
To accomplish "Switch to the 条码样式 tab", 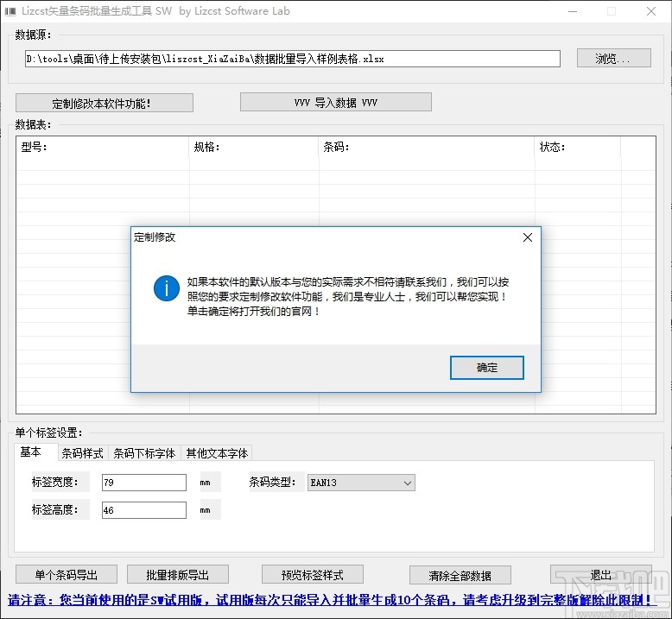I will tap(82, 453).
